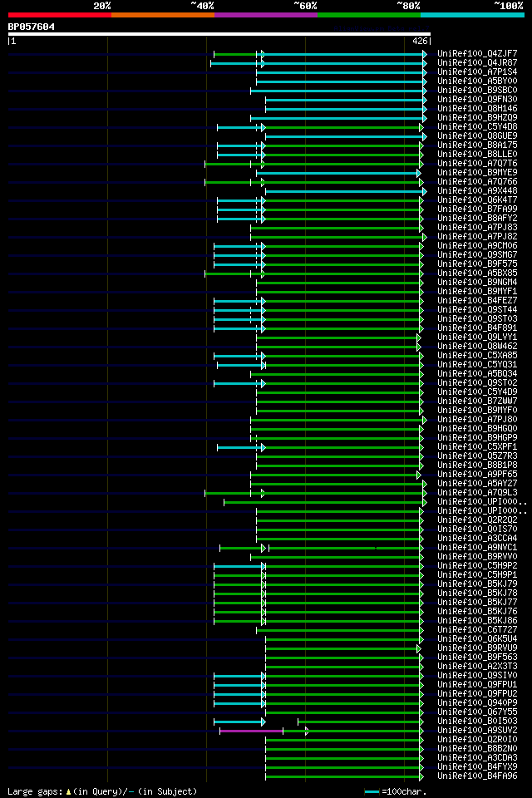Viewport: 532px width, 798px height.
Task: Click the Large gaps legend text
Action: pyautogui.click(x=102, y=792)
